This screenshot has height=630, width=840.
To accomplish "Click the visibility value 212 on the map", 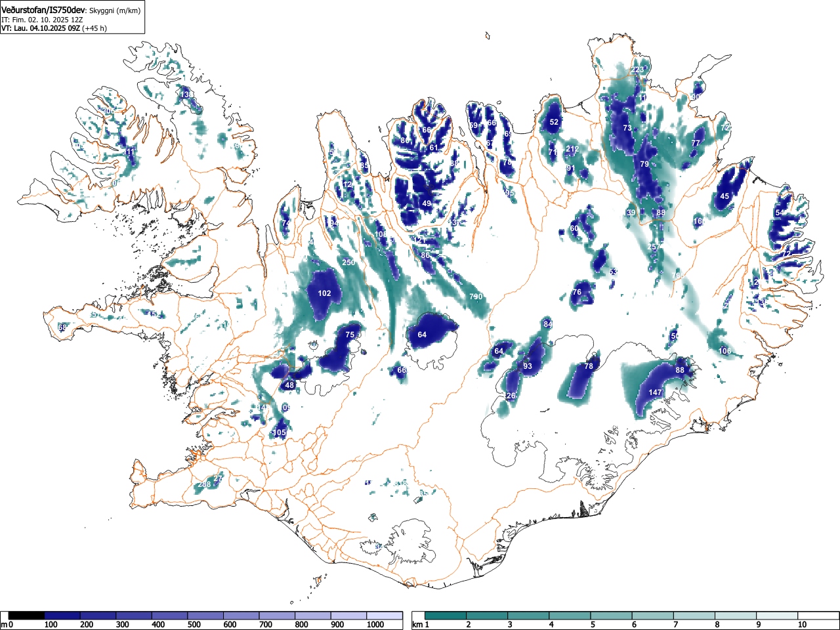I will 572,150.
